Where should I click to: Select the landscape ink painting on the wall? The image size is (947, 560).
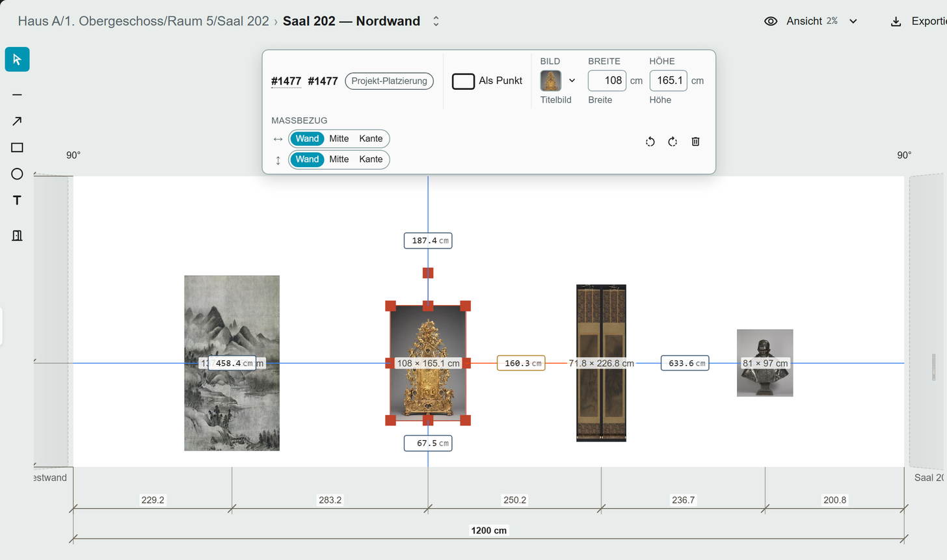(x=232, y=363)
